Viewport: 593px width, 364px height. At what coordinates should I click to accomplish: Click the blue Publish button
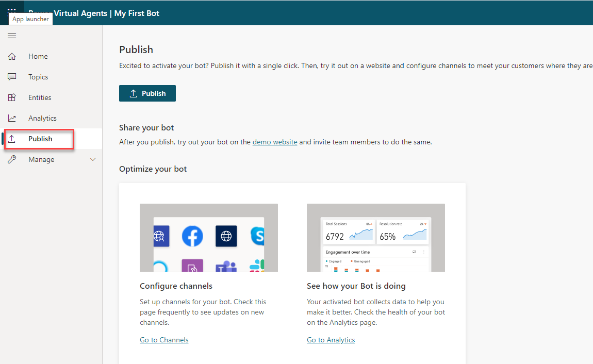click(x=147, y=93)
